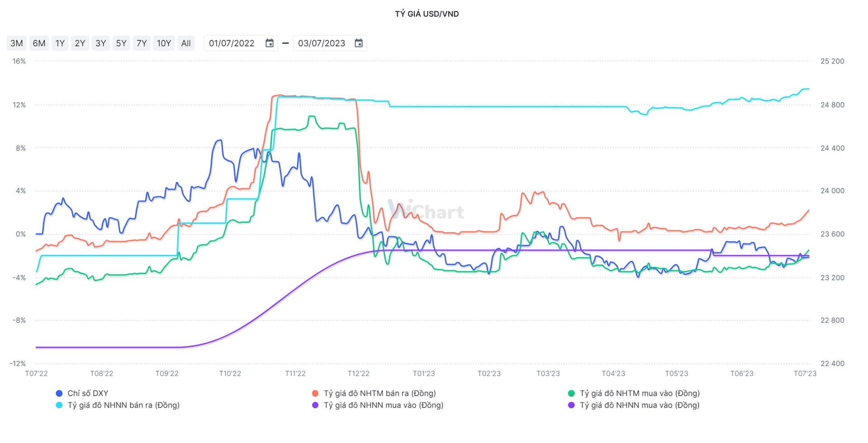Choose the 5Y time range
The width and height of the screenshot is (868, 443).
121,43
